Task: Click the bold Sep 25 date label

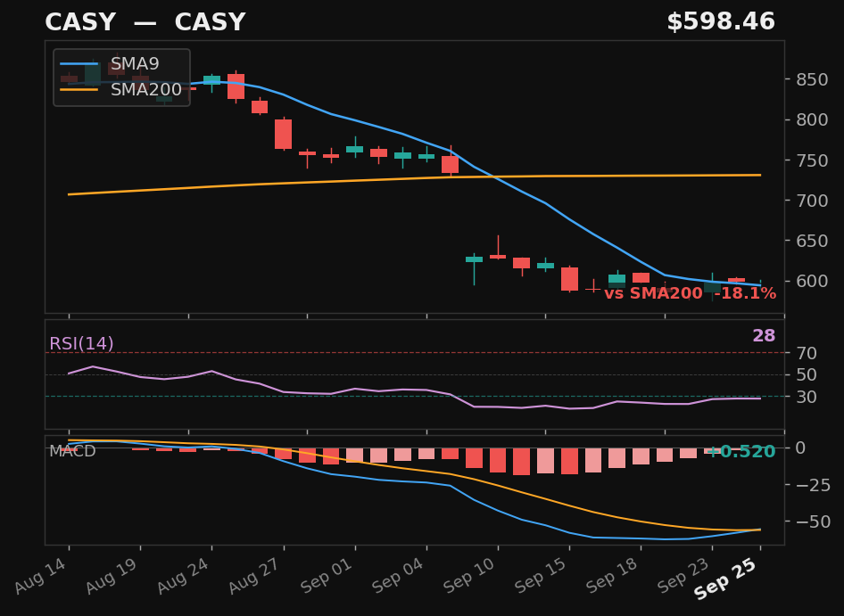Action: (x=726, y=579)
